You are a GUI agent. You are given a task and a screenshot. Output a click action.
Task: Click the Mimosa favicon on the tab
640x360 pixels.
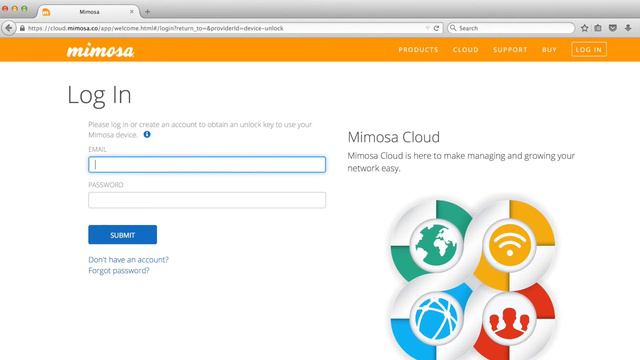pos(46,12)
